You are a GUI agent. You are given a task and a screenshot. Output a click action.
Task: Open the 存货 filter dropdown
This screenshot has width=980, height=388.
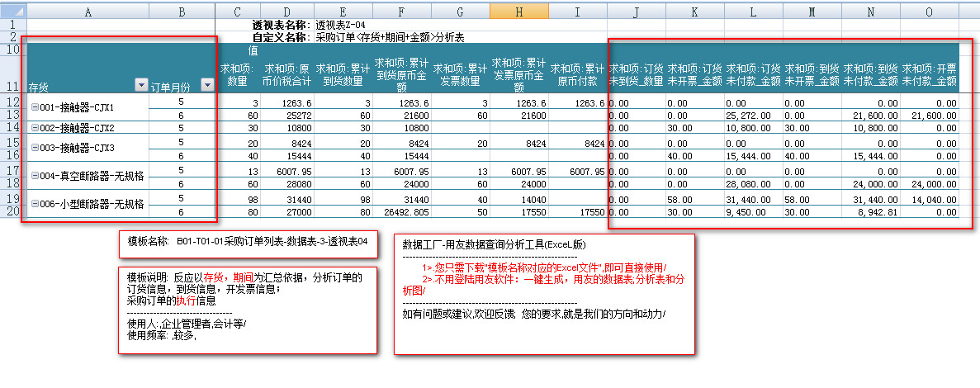pos(140,86)
